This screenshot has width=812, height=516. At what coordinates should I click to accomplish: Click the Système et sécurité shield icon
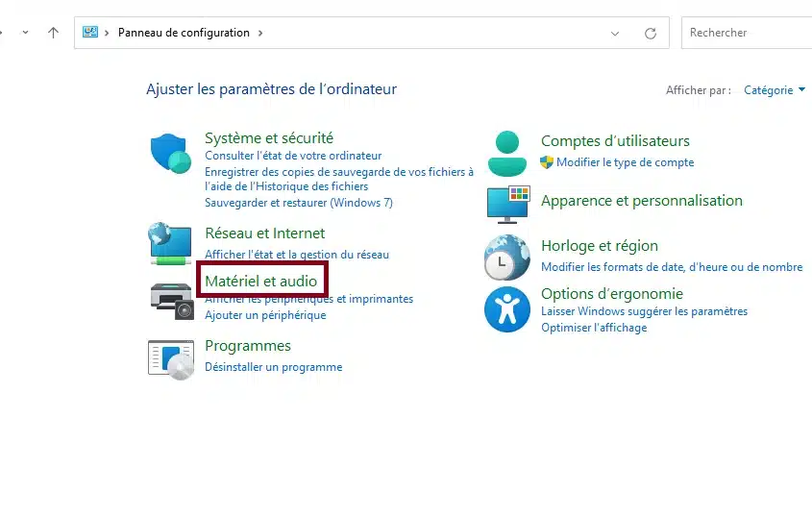click(x=171, y=154)
